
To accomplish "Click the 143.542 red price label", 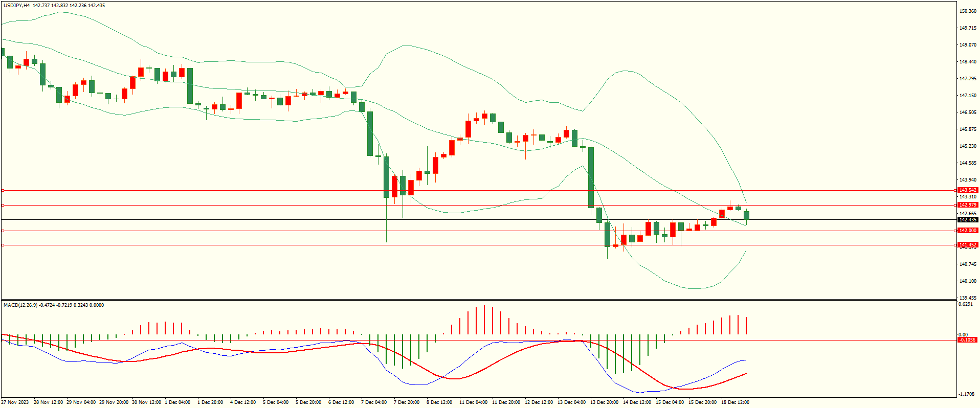I will [x=967, y=190].
